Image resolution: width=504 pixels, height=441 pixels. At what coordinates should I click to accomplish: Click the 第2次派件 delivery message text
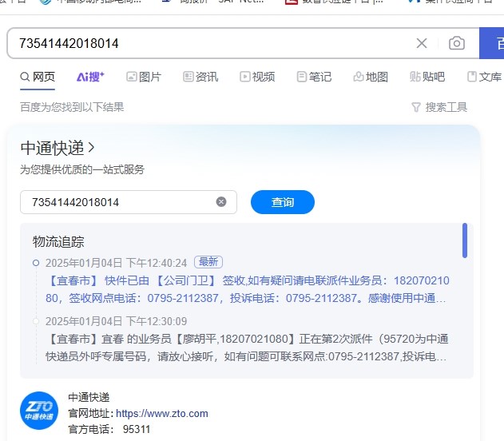coord(247,348)
